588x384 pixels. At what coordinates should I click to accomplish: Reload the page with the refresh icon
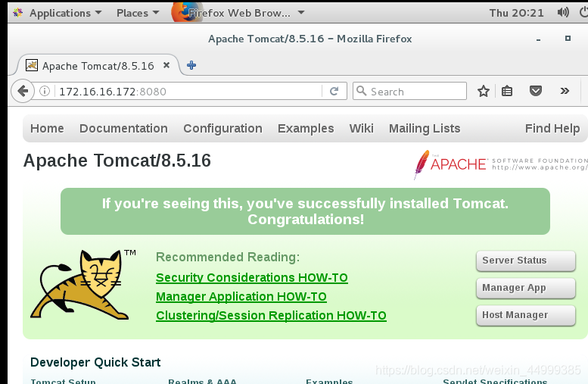[x=334, y=91]
